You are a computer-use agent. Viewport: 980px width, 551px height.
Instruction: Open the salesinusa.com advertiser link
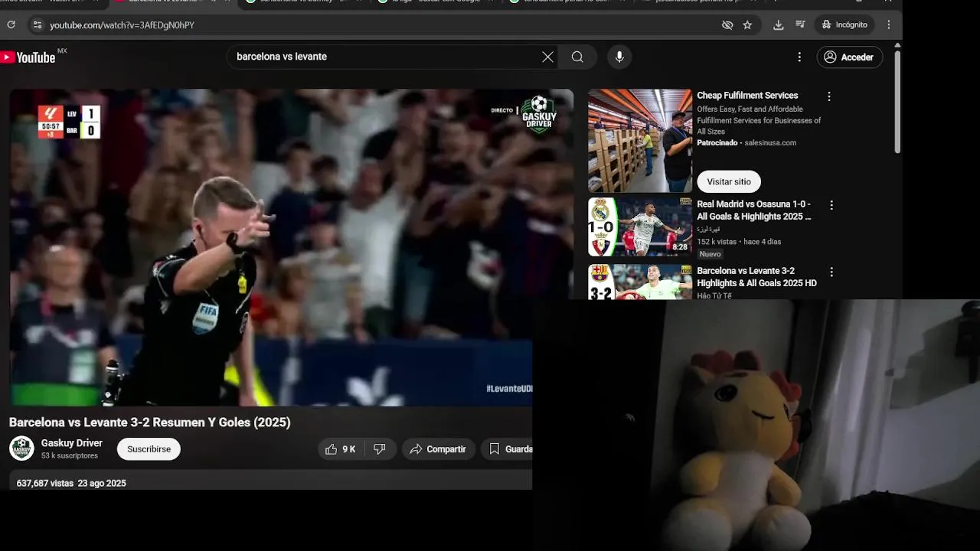point(770,142)
